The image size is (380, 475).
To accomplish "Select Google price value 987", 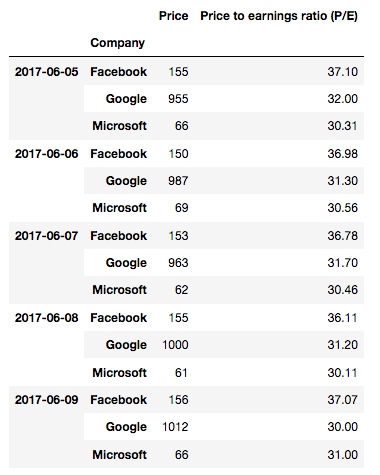I will 178,181.
